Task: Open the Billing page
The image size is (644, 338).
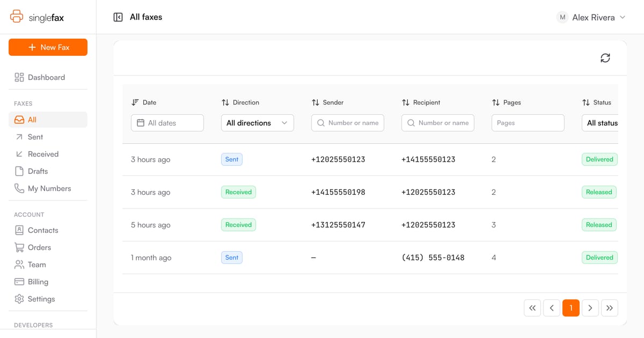Action: pos(48,282)
